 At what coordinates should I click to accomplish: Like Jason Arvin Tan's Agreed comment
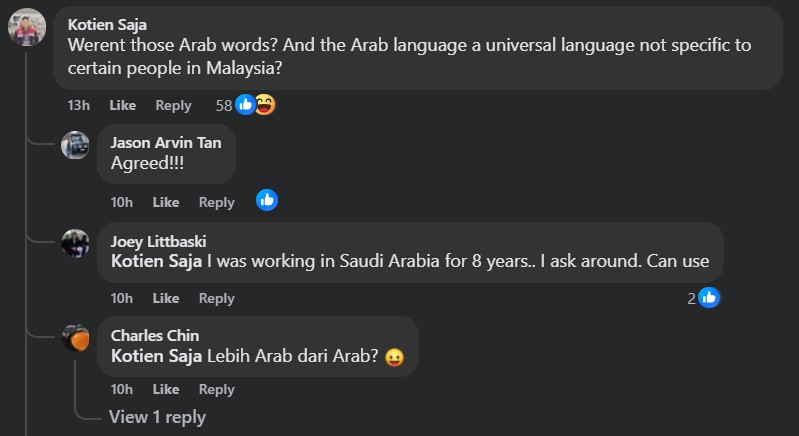tap(165, 202)
